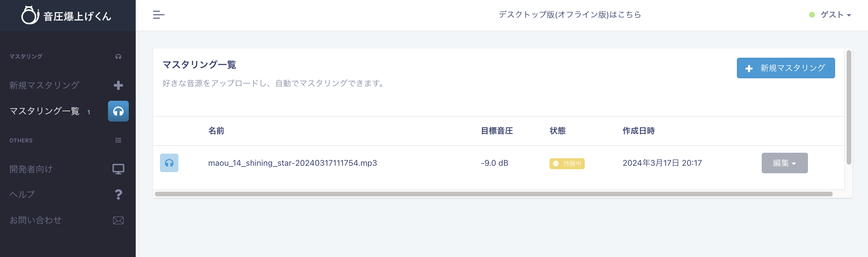Click the vertical scrollbar of the panel
This screenshot has width=868, height=257.
point(849,107)
